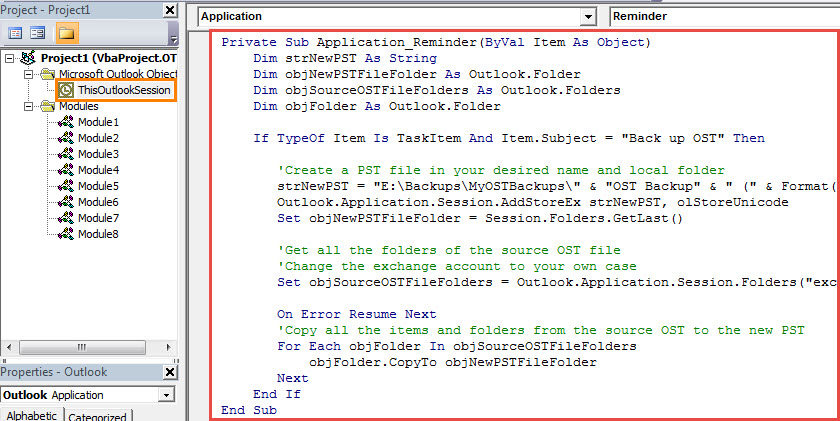Open the Application object dropdown arrow
This screenshot has width=840, height=421.
point(589,17)
